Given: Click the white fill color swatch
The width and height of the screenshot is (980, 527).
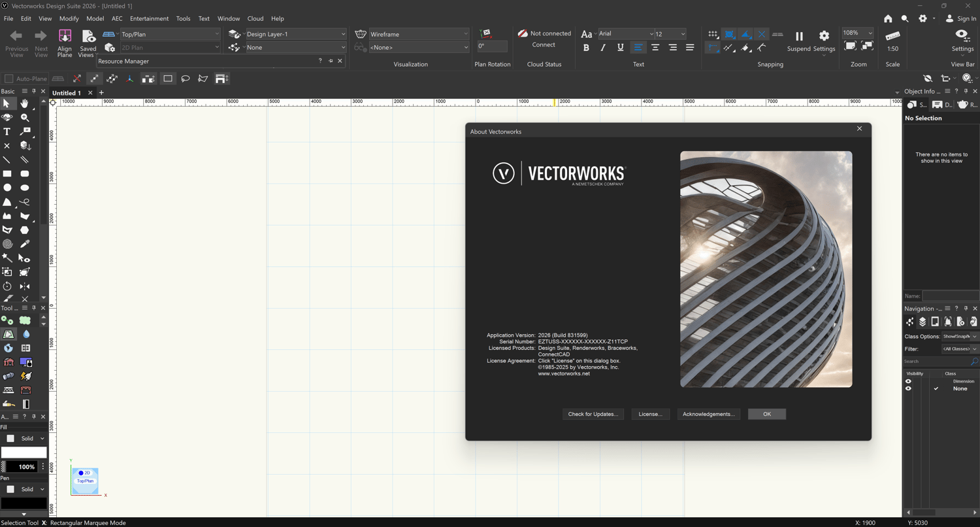Looking at the screenshot, I should (x=24, y=452).
